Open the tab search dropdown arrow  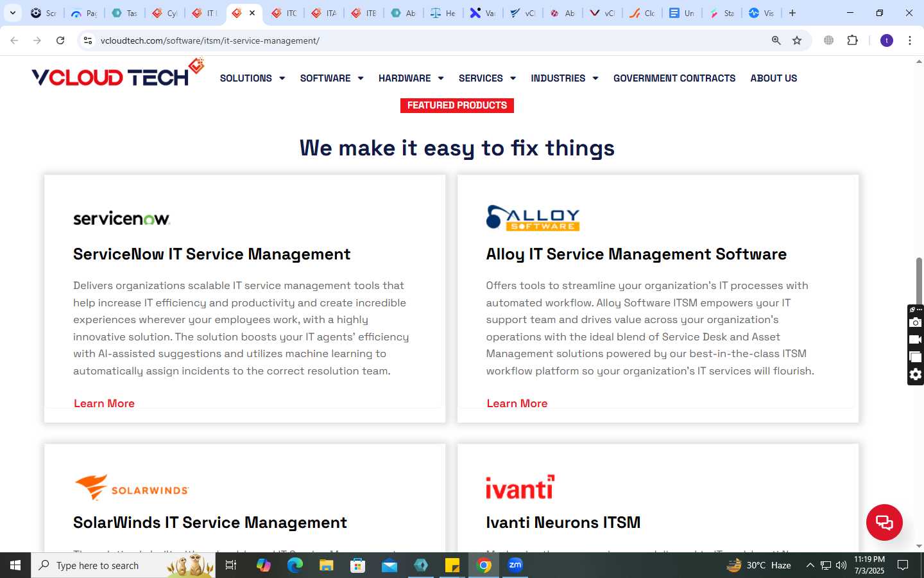pyautogui.click(x=12, y=13)
